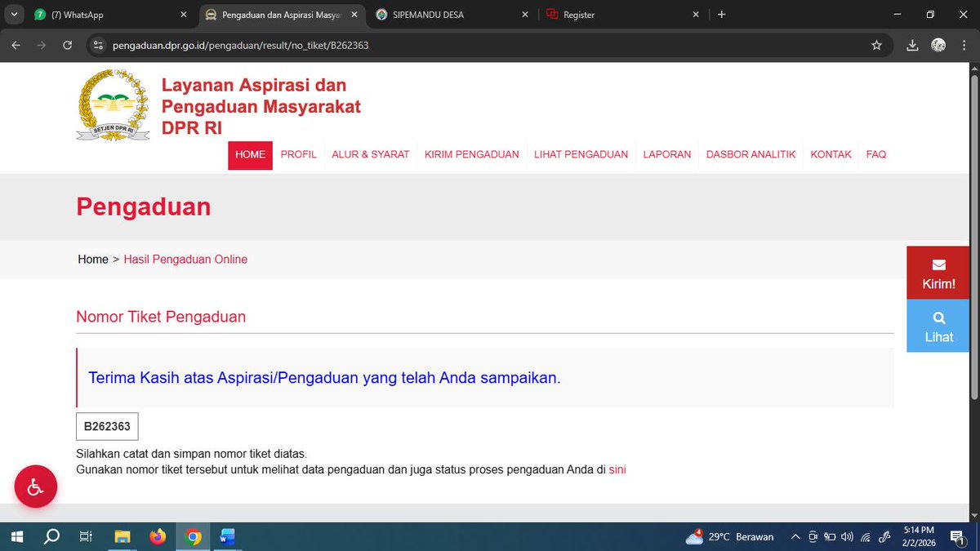Open KONTAK menu item
Viewport: 980px width, 551px height.
[831, 155]
